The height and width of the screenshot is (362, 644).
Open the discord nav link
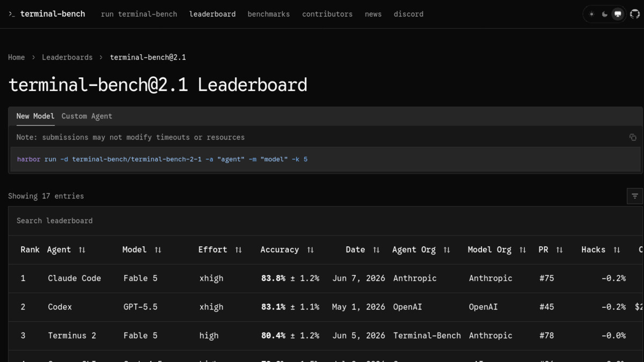pyautogui.click(x=408, y=14)
